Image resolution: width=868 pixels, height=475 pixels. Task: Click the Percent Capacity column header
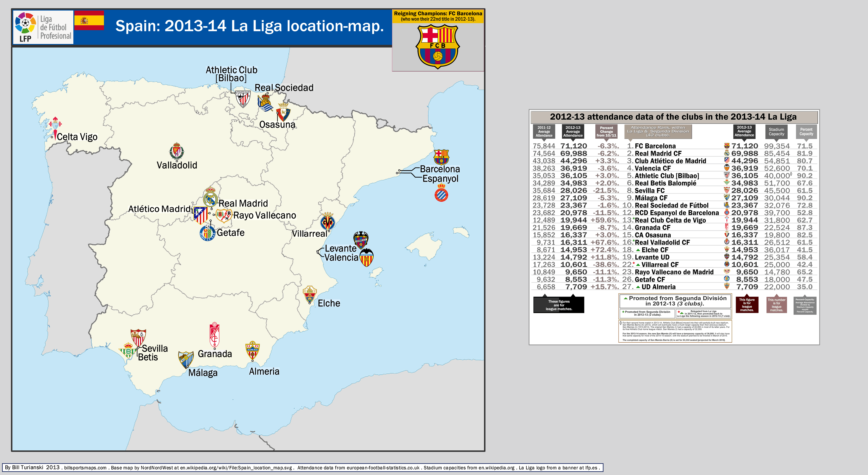[806, 132]
